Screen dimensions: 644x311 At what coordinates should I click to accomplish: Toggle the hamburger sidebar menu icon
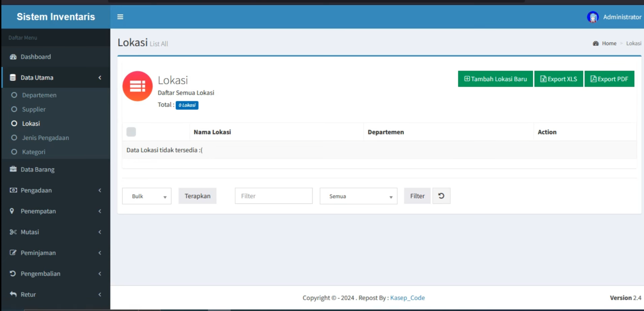(120, 17)
